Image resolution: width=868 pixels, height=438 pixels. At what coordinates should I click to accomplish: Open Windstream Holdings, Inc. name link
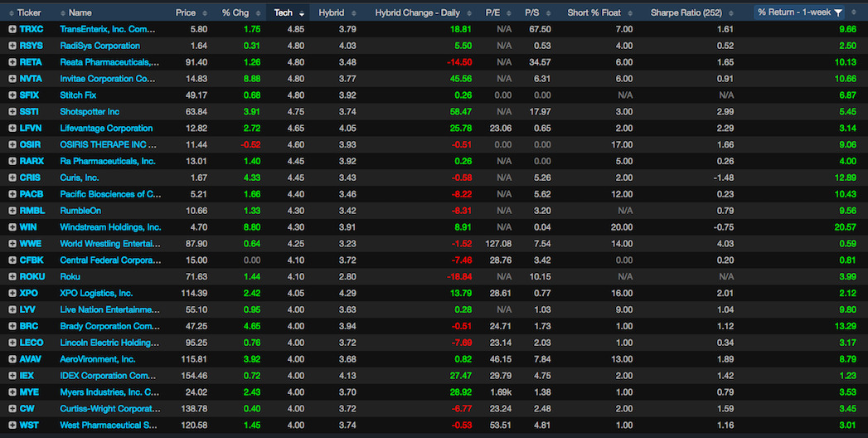[x=111, y=227]
